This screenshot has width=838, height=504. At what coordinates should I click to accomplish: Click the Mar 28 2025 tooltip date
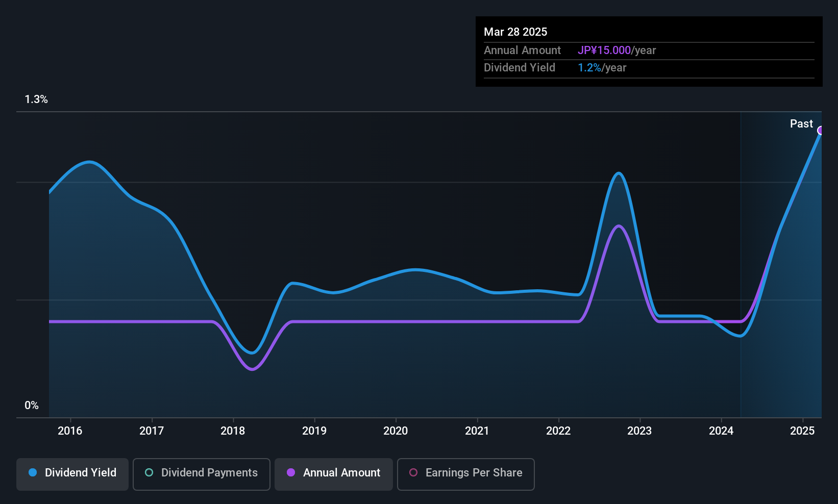coord(515,32)
